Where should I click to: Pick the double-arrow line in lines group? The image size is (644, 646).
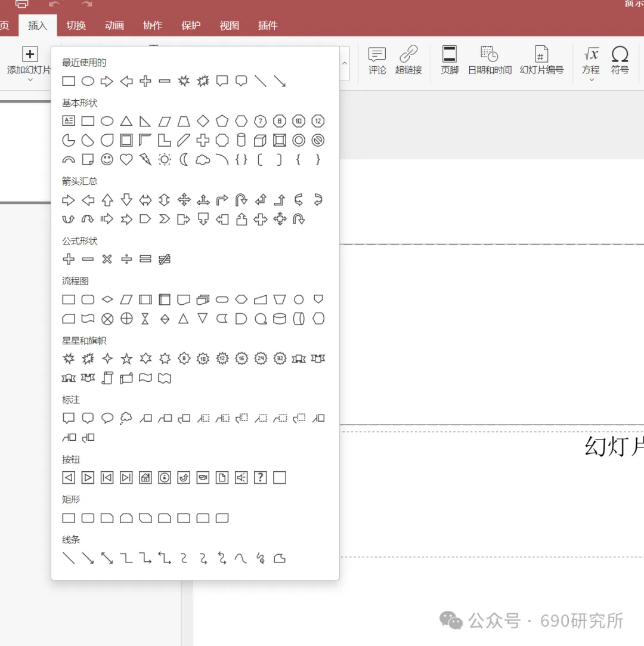[107, 558]
